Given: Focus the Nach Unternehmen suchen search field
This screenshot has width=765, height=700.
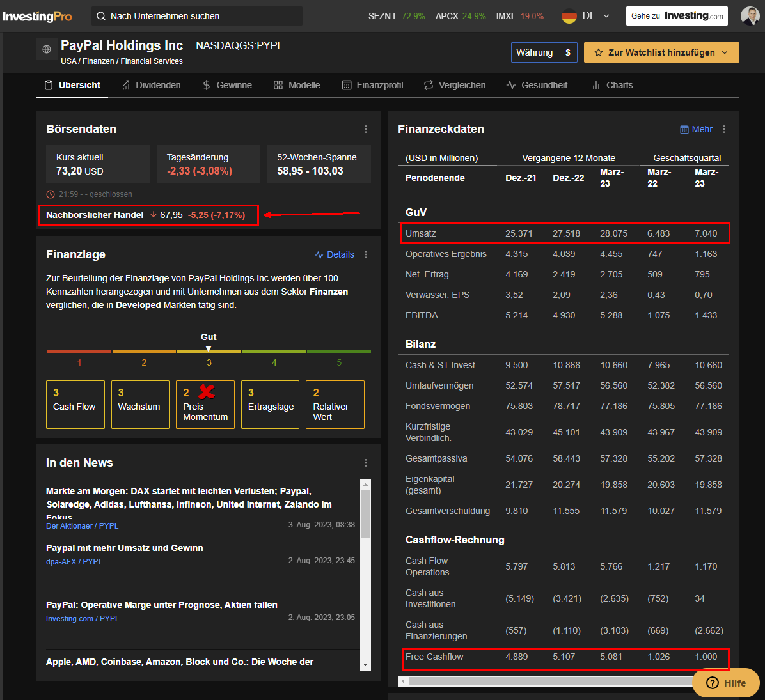Looking at the screenshot, I should pos(196,16).
